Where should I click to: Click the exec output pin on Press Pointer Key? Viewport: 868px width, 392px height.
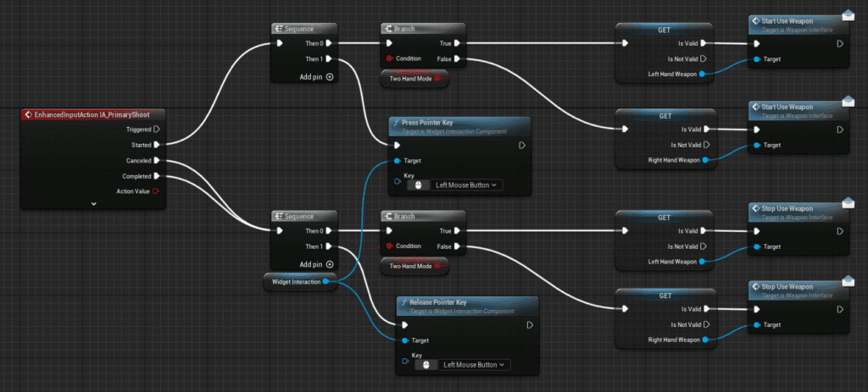522,146
